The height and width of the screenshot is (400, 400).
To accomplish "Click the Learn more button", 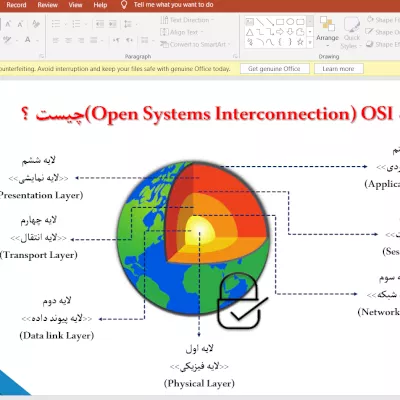I will 338,69.
